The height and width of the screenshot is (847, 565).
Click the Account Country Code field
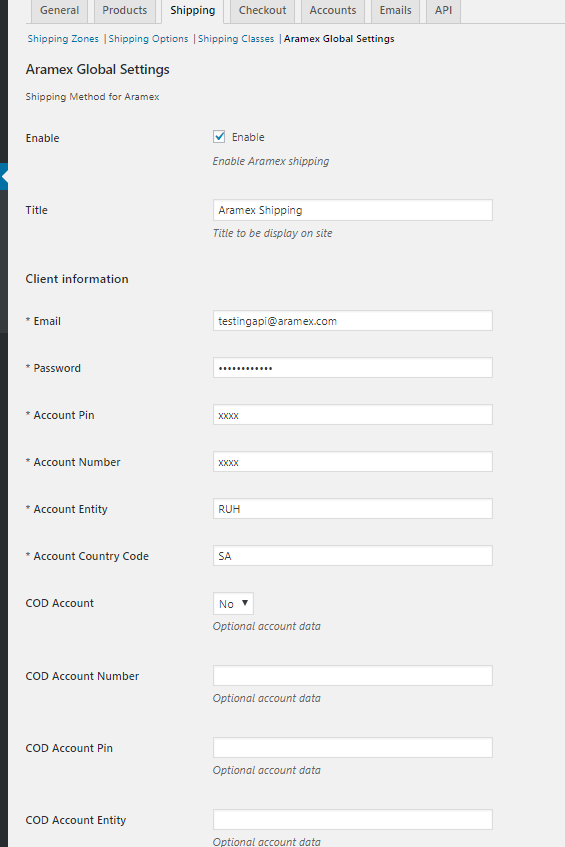tap(353, 556)
